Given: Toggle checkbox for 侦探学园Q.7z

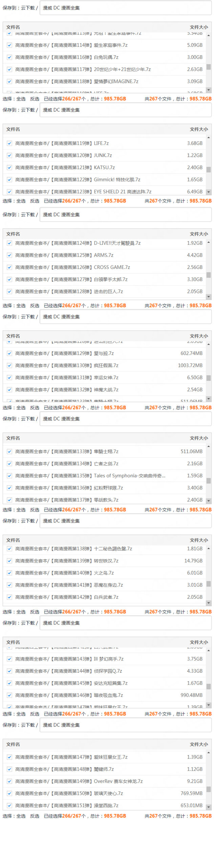Looking at the screenshot, I should point(9,671).
